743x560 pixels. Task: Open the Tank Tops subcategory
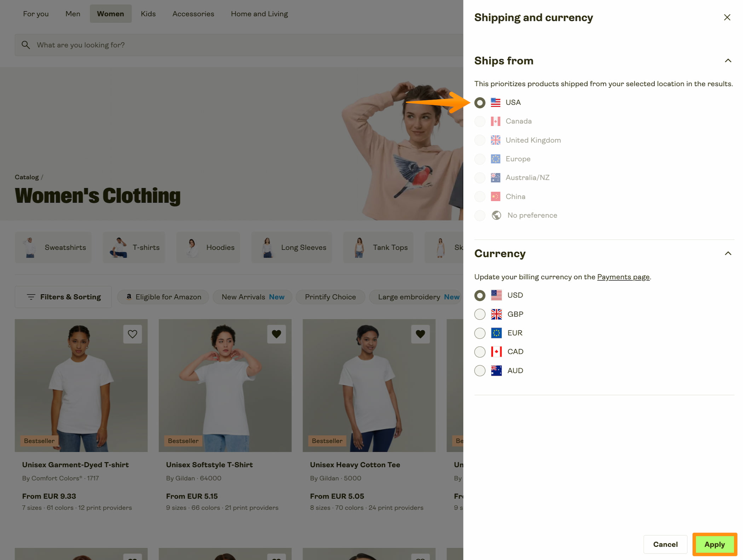378,247
